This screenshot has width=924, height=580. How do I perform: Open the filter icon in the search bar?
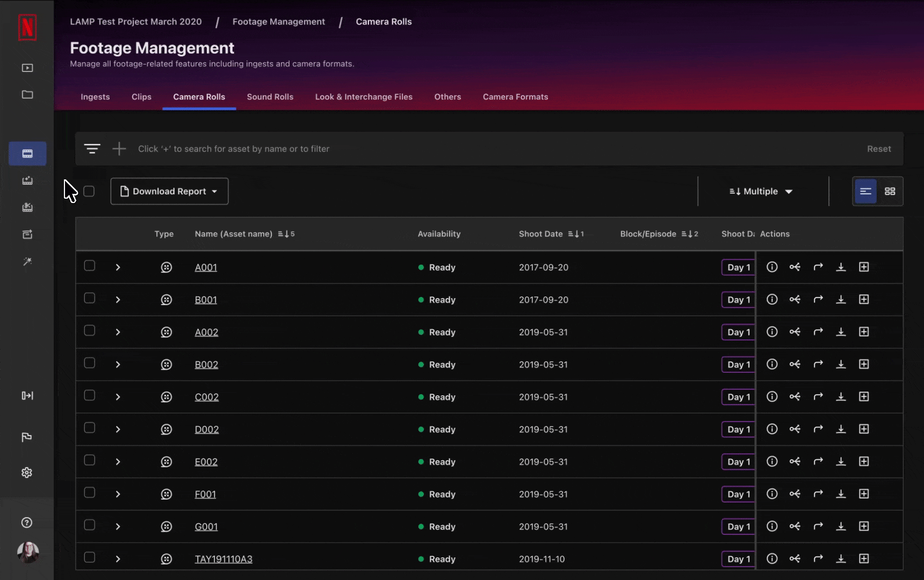[92, 149]
